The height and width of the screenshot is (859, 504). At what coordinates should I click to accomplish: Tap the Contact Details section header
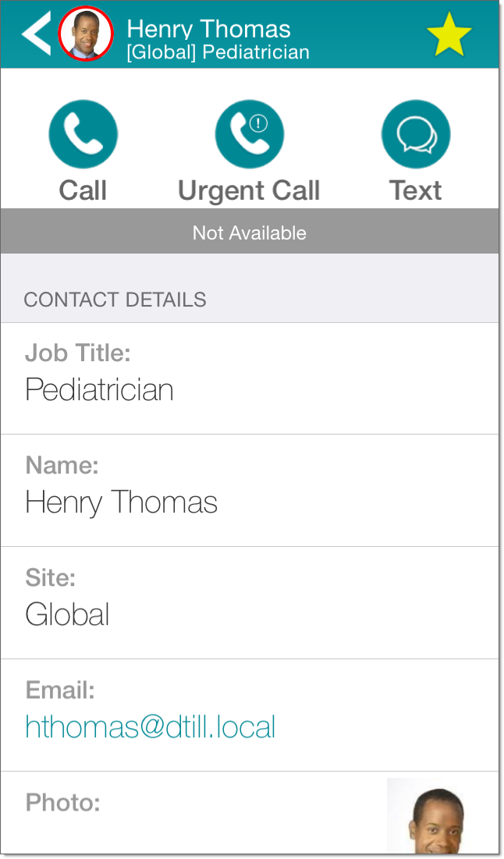coord(115,300)
